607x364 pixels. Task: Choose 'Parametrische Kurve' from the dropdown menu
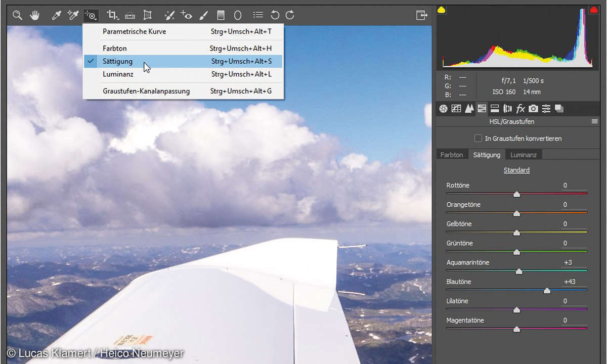[x=183, y=31]
